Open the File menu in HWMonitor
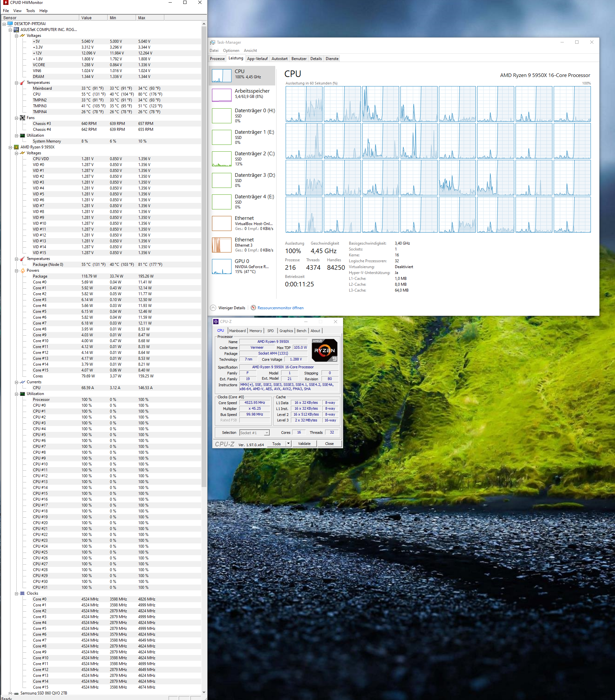This screenshot has width=615, height=700. click(6, 11)
